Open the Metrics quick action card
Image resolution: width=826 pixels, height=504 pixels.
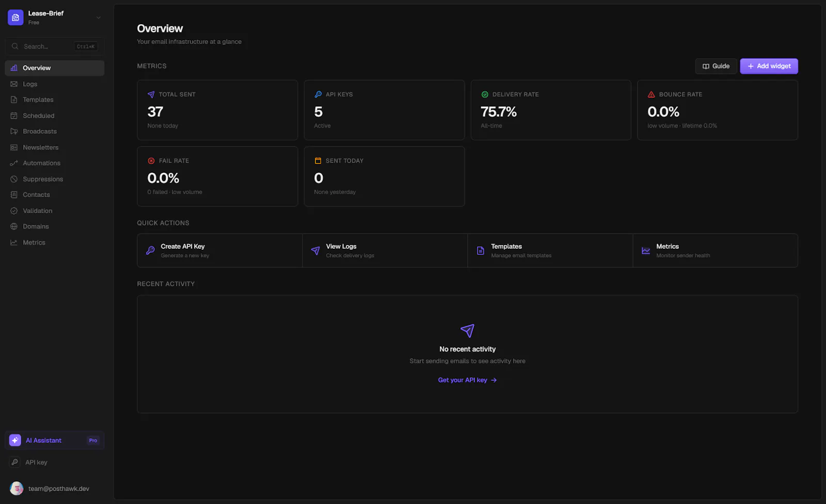[716, 251]
